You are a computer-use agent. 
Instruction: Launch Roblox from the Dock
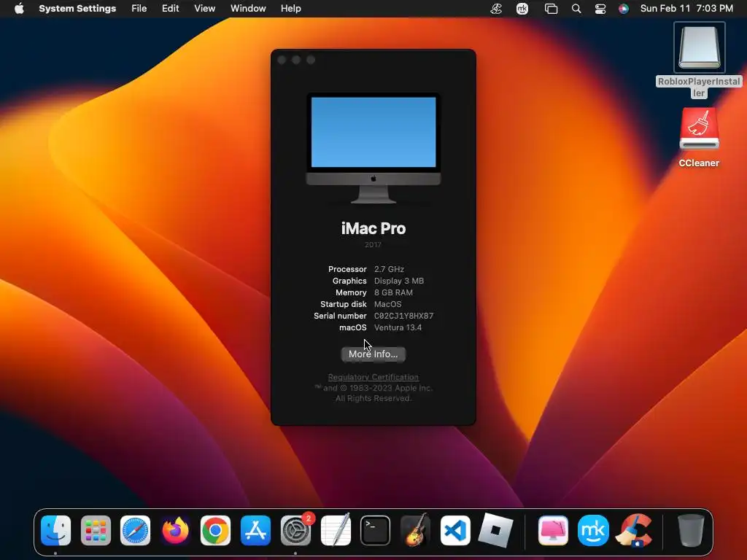click(x=495, y=530)
